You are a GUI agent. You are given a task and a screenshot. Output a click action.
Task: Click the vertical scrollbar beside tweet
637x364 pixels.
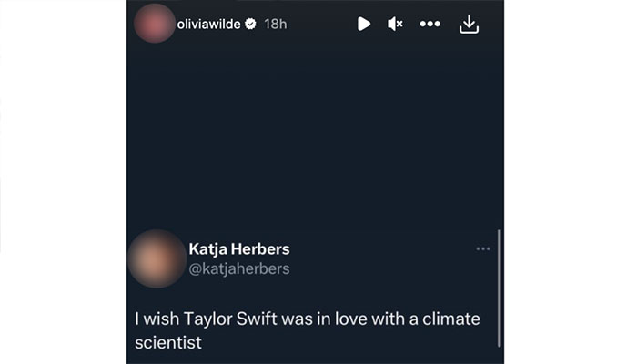point(500,287)
